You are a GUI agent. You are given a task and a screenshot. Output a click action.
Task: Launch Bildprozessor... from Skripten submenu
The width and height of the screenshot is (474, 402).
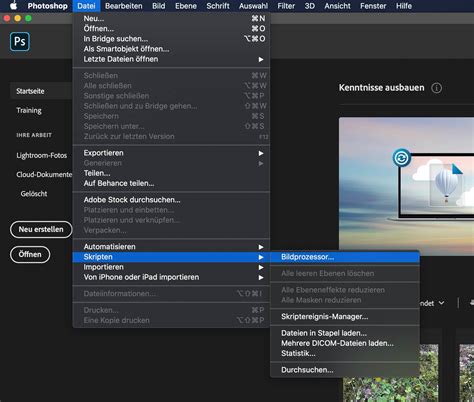(345, 257)
